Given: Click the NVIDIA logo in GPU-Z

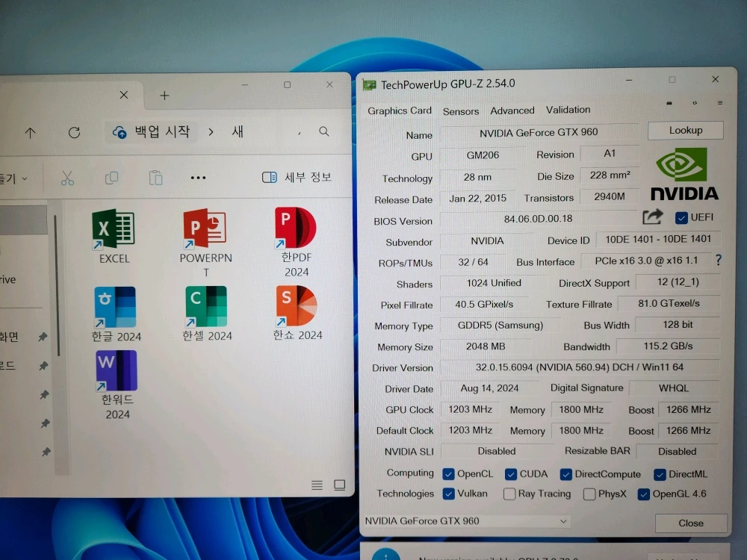Looking at the screenshot, I should [x=684, y=174].
